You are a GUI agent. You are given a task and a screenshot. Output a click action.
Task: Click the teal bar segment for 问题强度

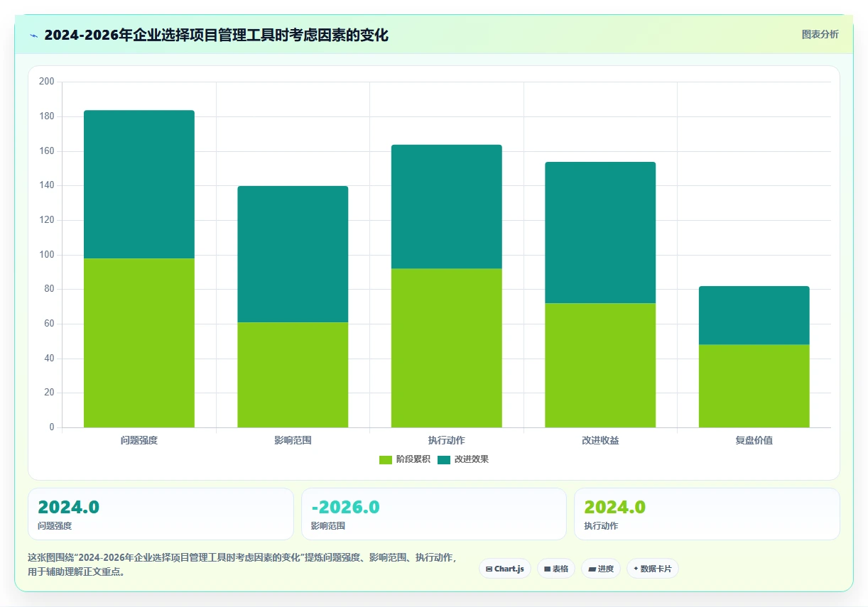139,185
